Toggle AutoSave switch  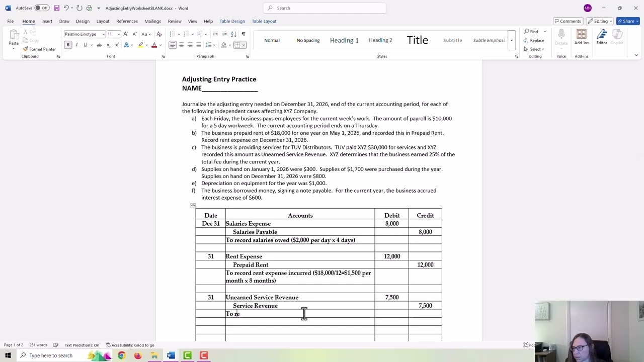[42, 8]
